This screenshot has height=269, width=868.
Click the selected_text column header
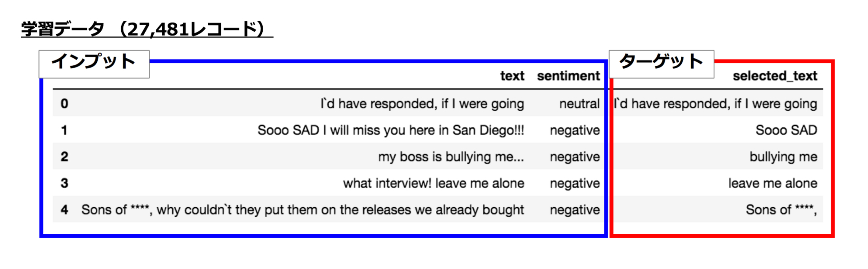775,76
